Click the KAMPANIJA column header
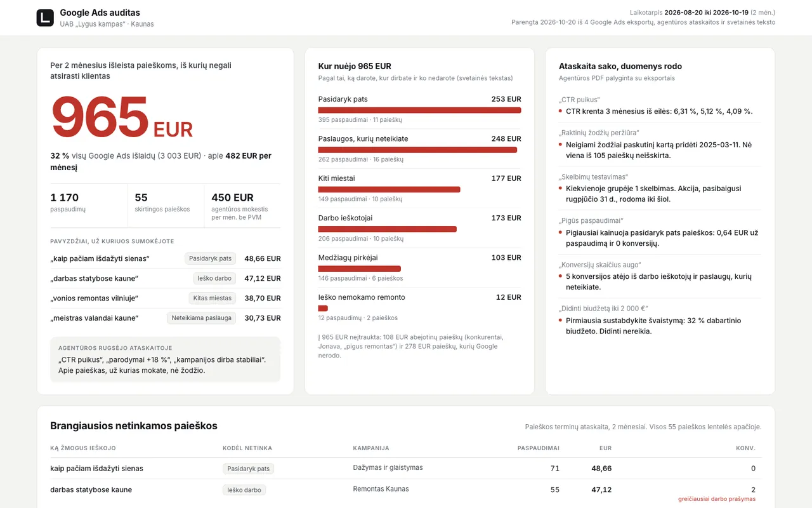812x508 pixels. pos(371,448)
